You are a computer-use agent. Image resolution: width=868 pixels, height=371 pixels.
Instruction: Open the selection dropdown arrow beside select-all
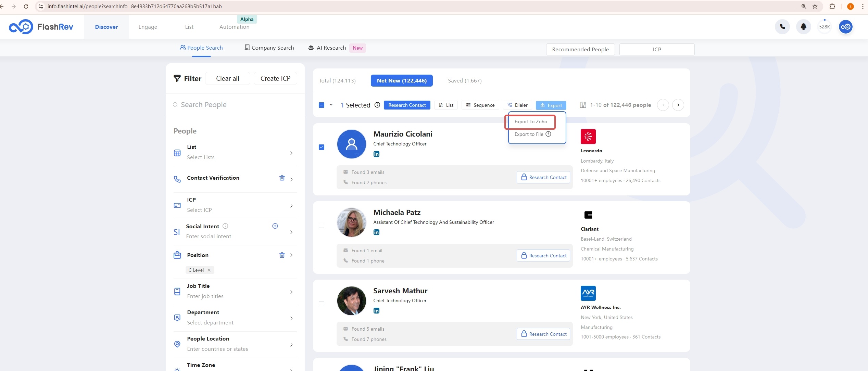coord(331,105)
